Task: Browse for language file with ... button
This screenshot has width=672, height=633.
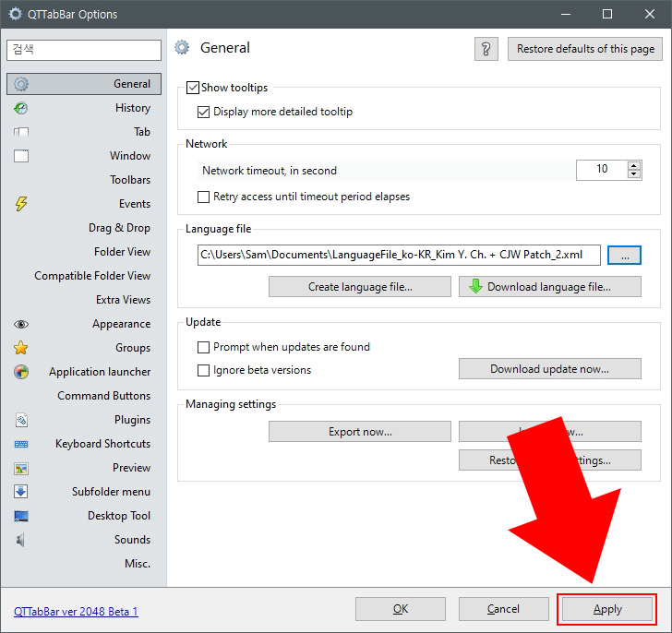Action: point(624,256)
